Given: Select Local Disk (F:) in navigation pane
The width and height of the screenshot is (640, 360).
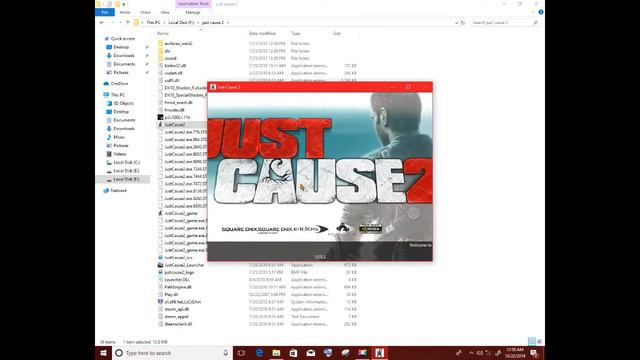Looking at the screenshot, I should [x=126, y=179].
